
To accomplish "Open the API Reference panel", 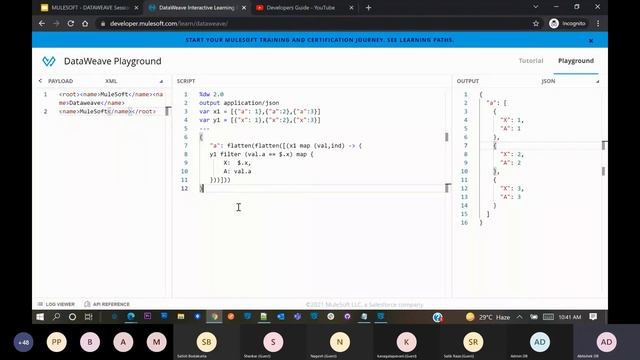I will 107,304.
